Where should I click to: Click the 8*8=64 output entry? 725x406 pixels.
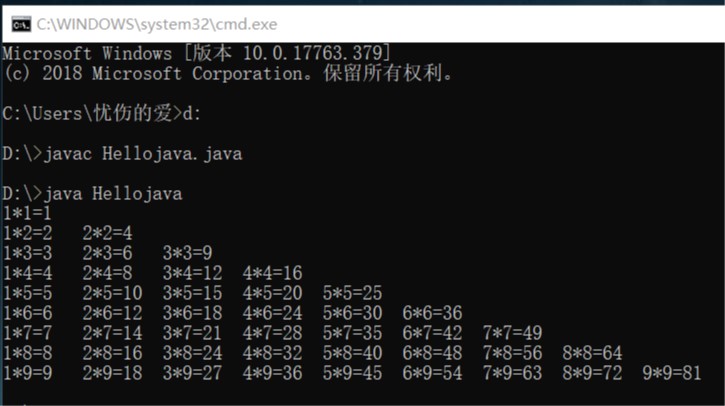click(592, 353)
